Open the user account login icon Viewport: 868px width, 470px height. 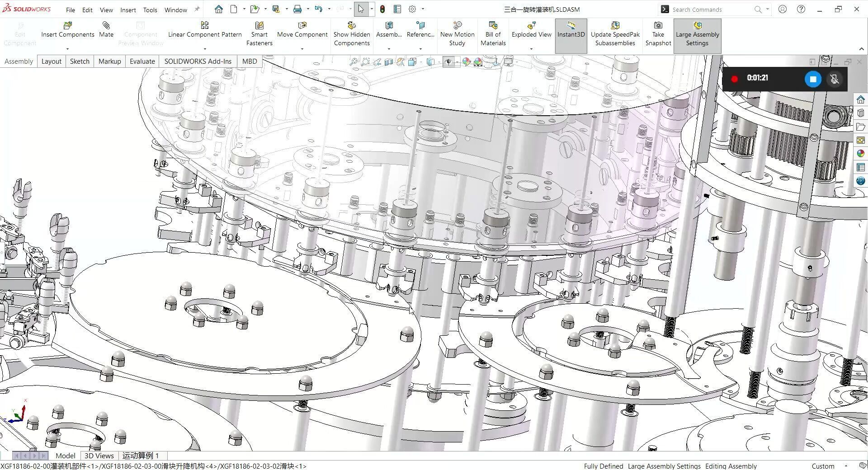coord(783,9)
